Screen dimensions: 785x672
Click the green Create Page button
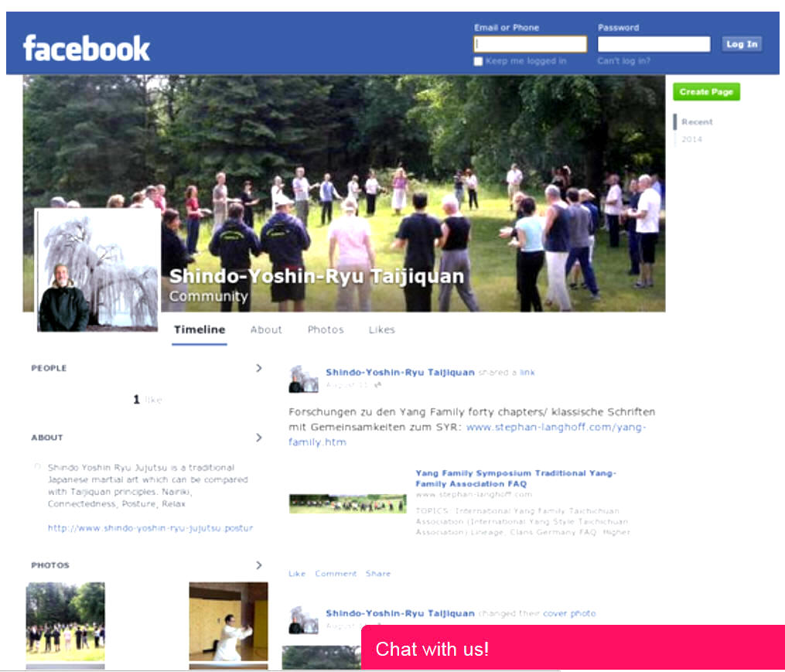point(706,92)
